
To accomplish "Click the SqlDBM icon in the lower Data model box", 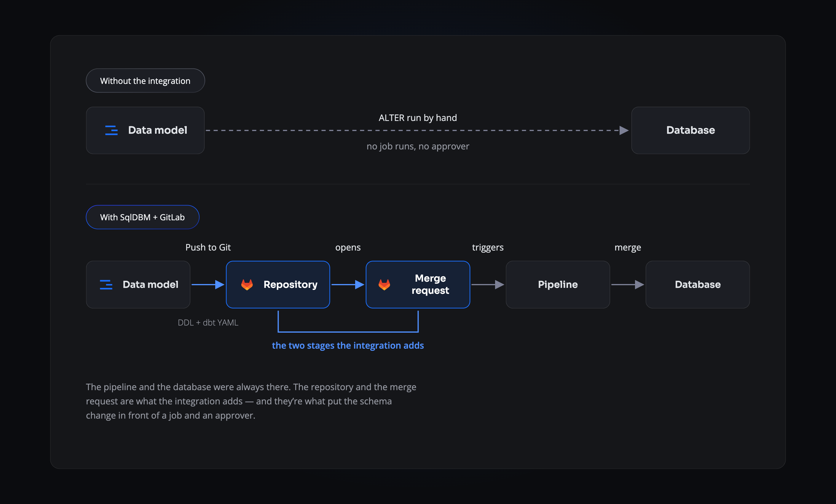I will click(x=106, y=284).
